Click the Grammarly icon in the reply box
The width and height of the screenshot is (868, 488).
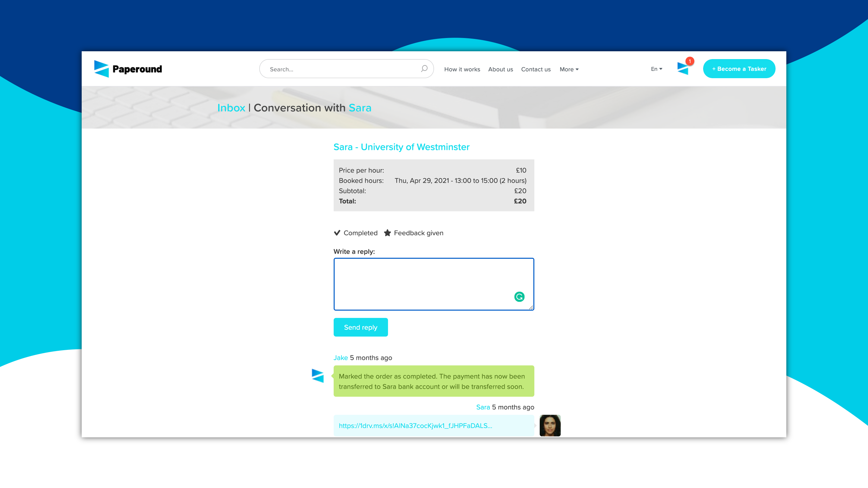(519, 297)
